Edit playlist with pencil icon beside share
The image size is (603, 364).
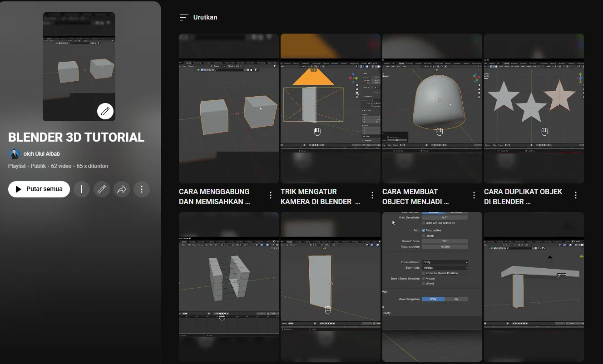(102, 189)
